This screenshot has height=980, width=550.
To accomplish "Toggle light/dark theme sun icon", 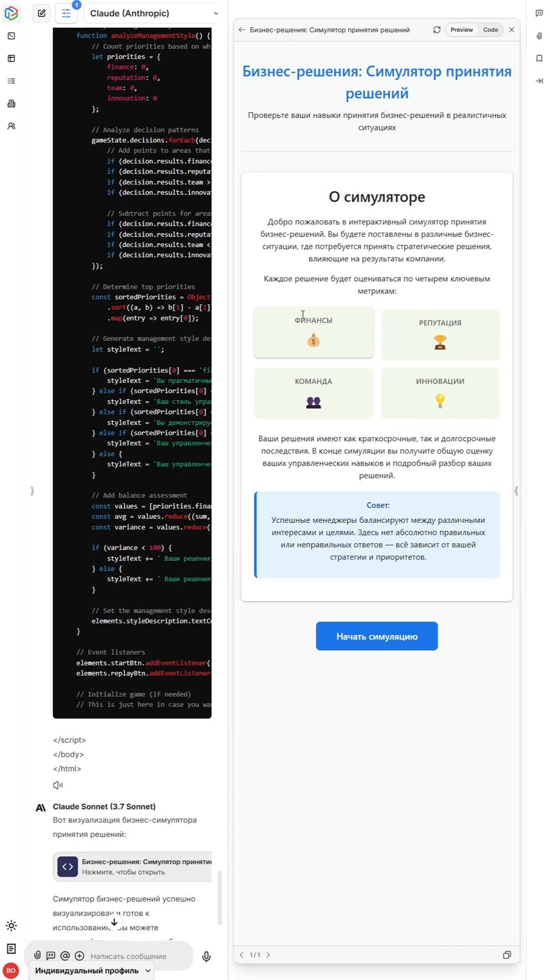I will click(x=11, y=926).
